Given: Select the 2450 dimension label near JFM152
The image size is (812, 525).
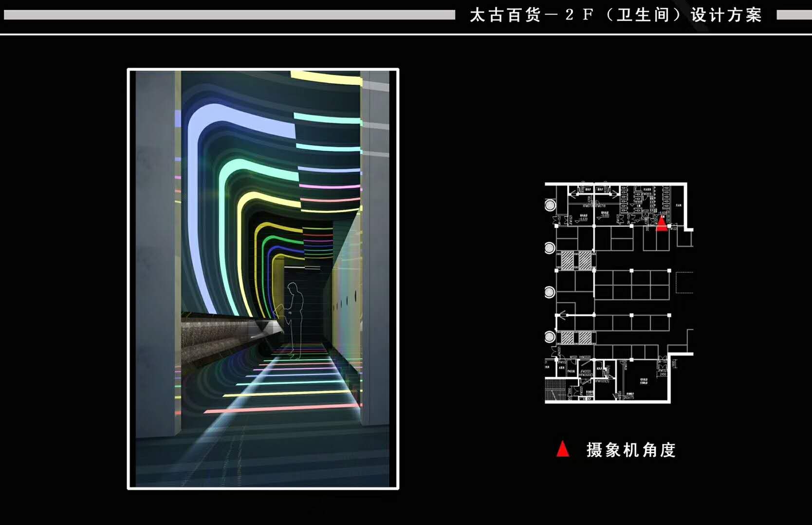Looking at the screenshot, I should tap(664, 374).
